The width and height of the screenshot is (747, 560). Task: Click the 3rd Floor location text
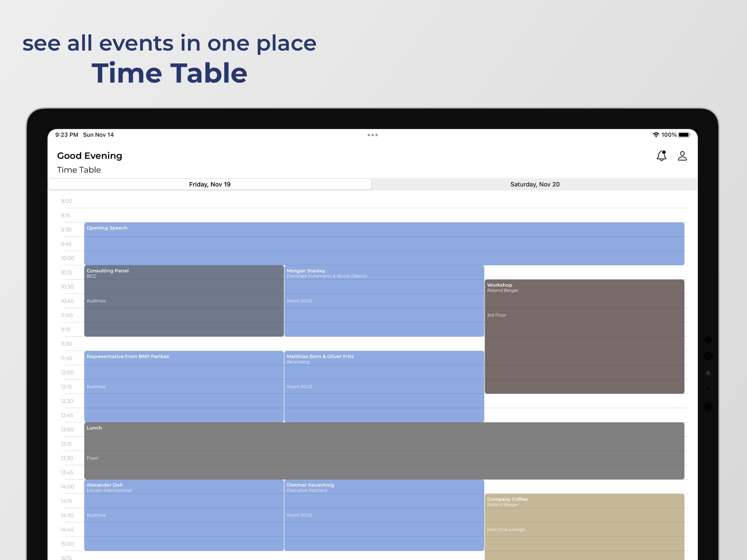click(x=497, y=315)
